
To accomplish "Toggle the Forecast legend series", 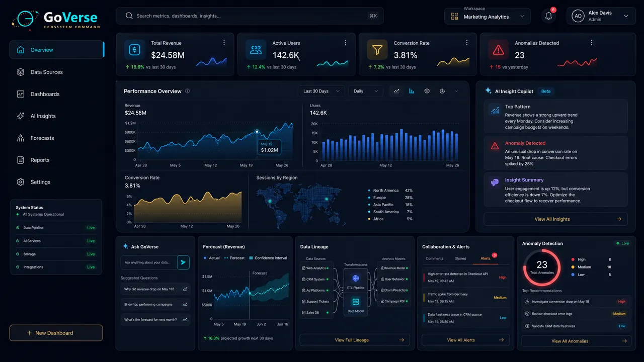I will click(234, 258).
